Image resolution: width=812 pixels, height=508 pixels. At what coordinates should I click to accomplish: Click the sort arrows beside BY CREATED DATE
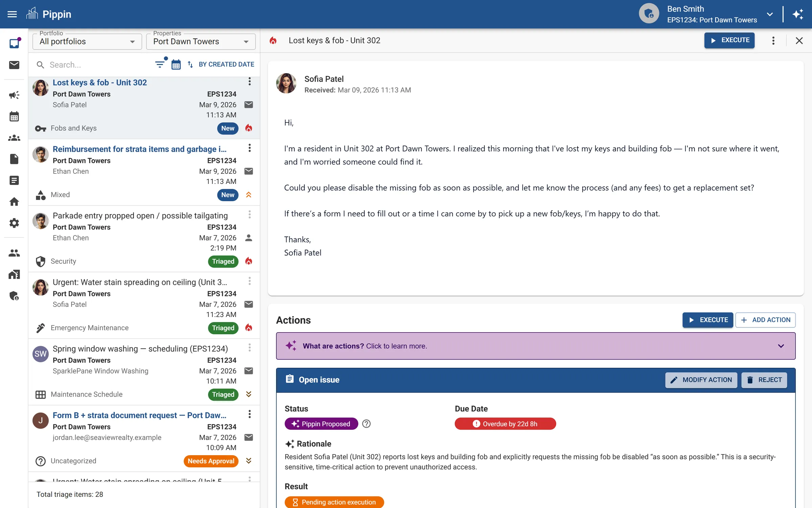(x=190, y=64)
